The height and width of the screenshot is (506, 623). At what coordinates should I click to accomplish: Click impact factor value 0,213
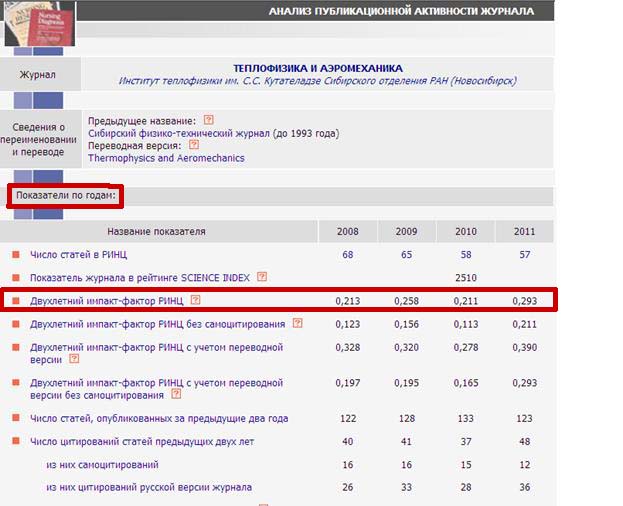coord(348,301)
